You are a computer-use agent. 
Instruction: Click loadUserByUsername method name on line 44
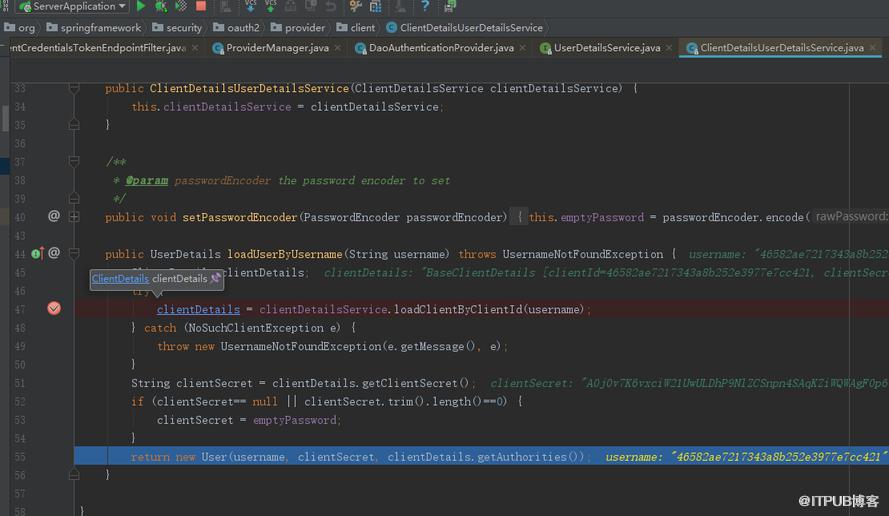tap(285, 254)
